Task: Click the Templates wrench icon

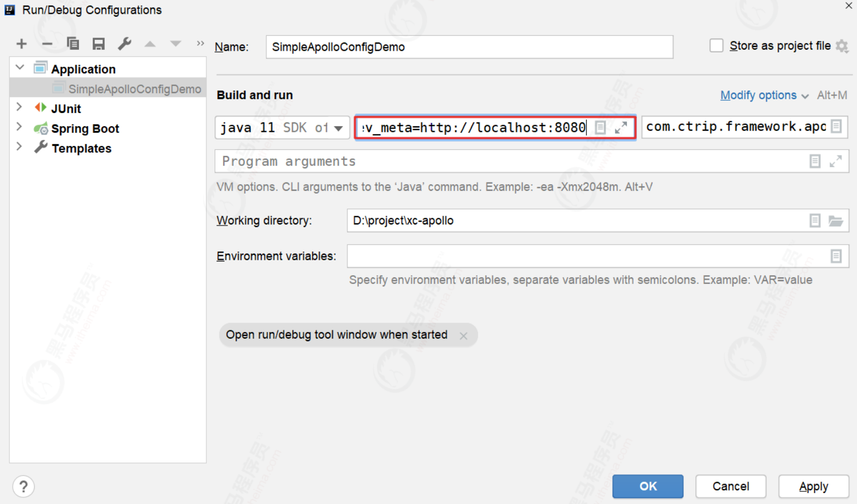Action: tap(40, 147)
